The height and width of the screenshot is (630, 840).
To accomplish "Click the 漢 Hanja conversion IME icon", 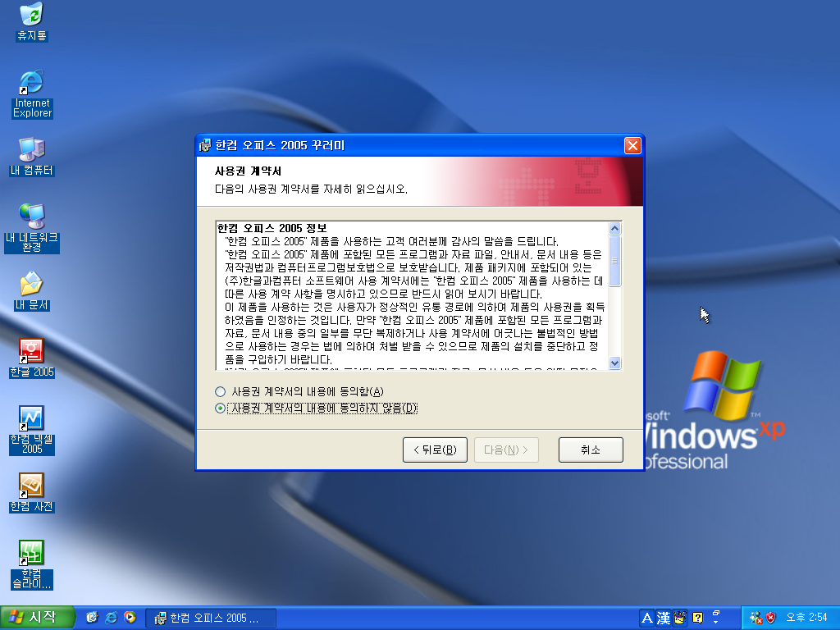I will pyautogui.click(x=663, y=619).
